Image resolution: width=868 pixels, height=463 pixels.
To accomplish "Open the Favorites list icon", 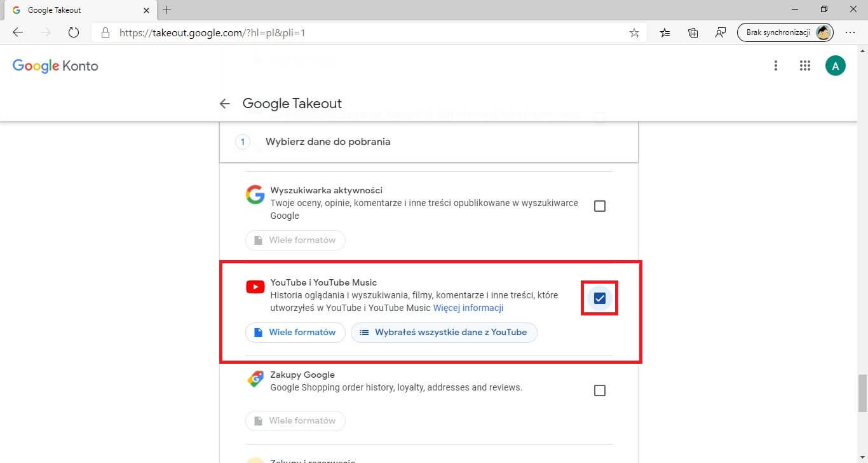I will tap(665, 33).
